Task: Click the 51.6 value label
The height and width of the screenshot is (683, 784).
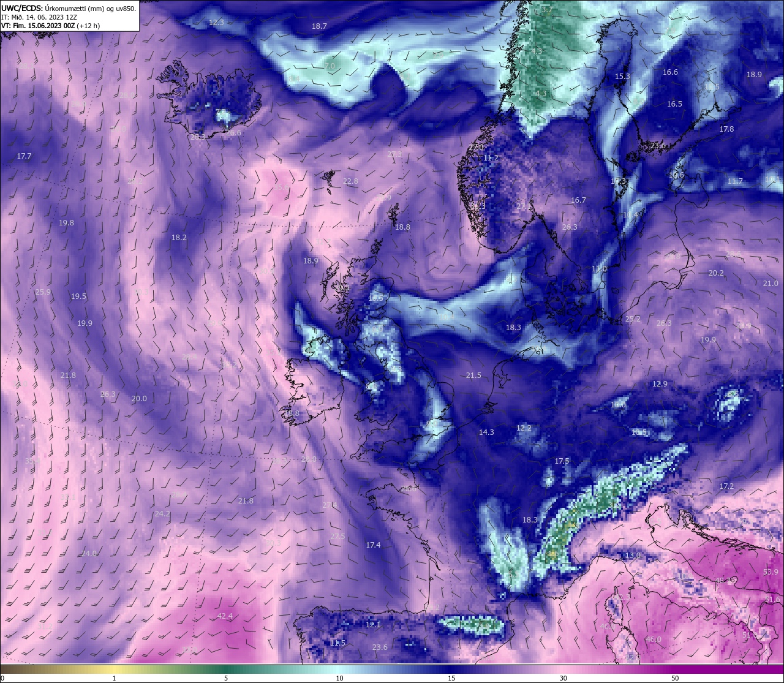Action: coord(773,600)
